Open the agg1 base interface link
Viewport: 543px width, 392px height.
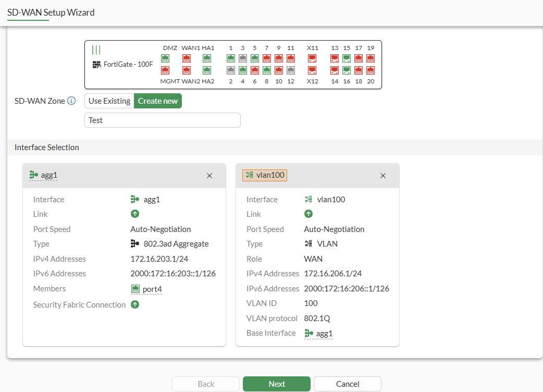pyautogui.click(x=324, y=334)
